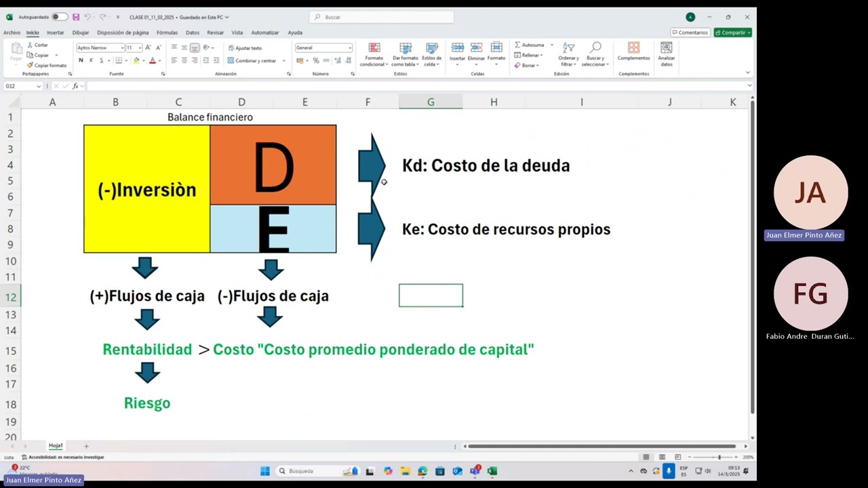Open the Complementos add-ins icon
The width and height of the screenshot is (868, 488).
click(633, 47)
